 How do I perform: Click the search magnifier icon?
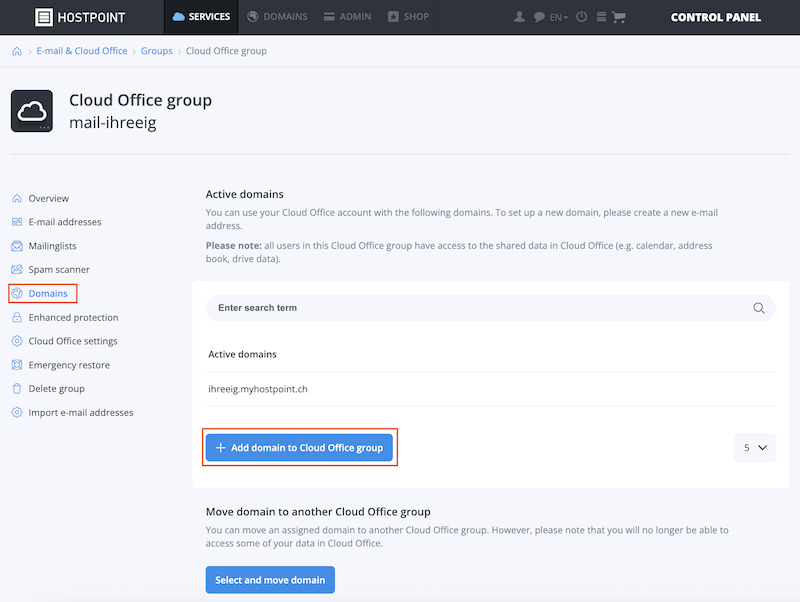pos(759,308)
